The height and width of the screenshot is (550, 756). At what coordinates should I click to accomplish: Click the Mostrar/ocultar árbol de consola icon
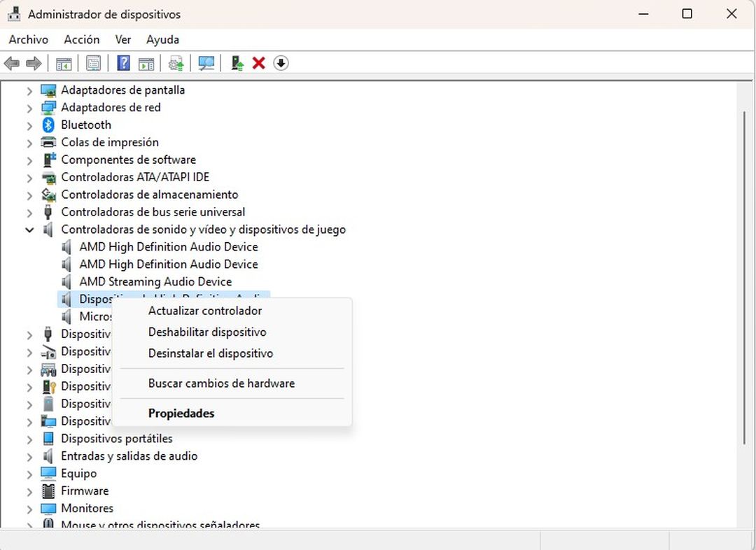tap(64, 63)
